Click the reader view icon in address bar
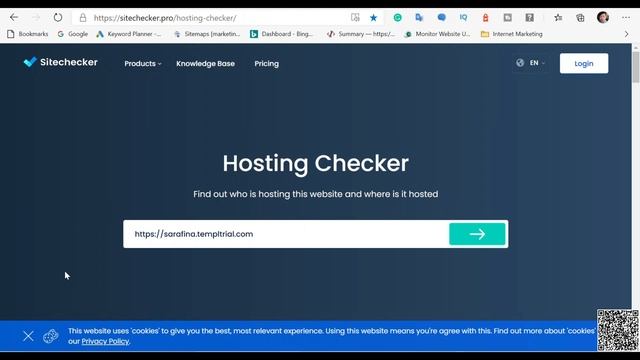This screenshot has width=640, height=360. click(x=355, y=18)
